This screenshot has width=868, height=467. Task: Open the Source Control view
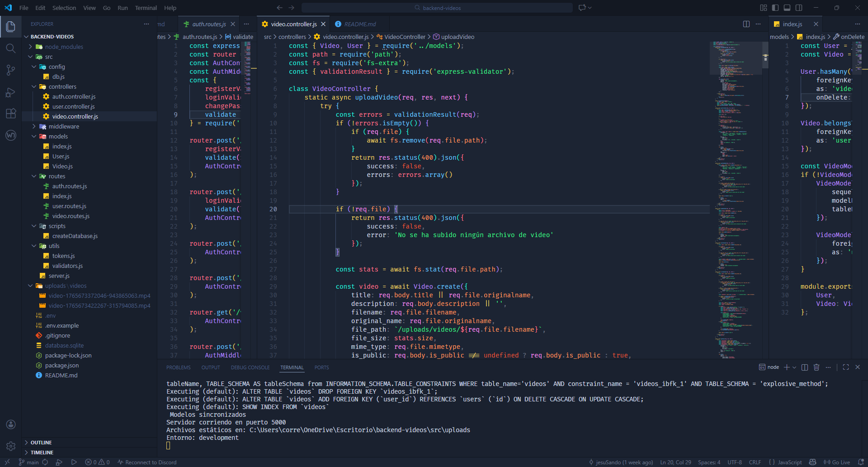(x=11, y=70)
